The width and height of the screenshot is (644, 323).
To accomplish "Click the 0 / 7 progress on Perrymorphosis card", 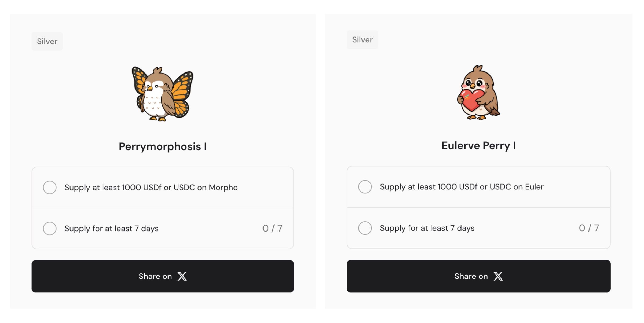I will click(x=272, y=228).
